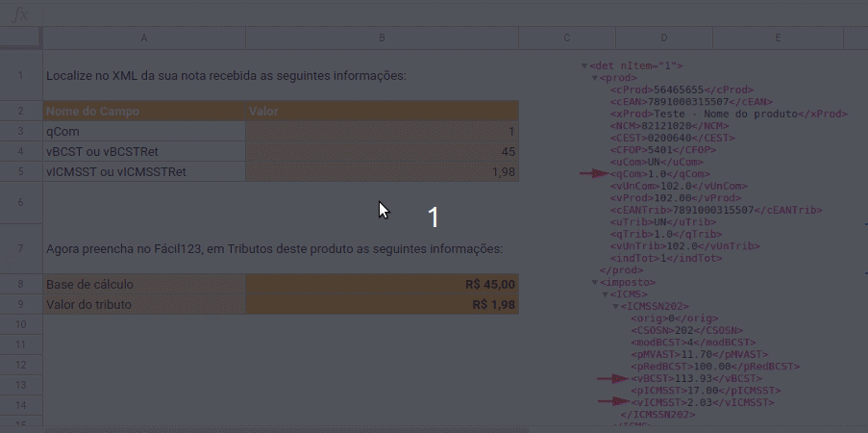Click the qCom value cell containing 1
This screenshot has width=868, height=433.
pos(382,131)
